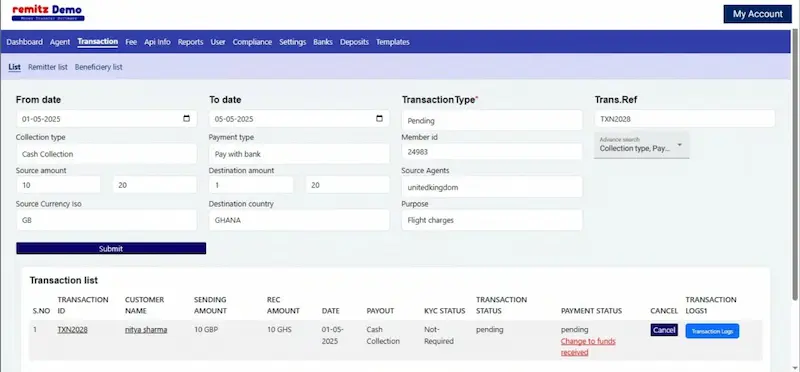Click the PAYMENT STATUS column header
This screenshot has height=372, width=800.
coord(591,311)
